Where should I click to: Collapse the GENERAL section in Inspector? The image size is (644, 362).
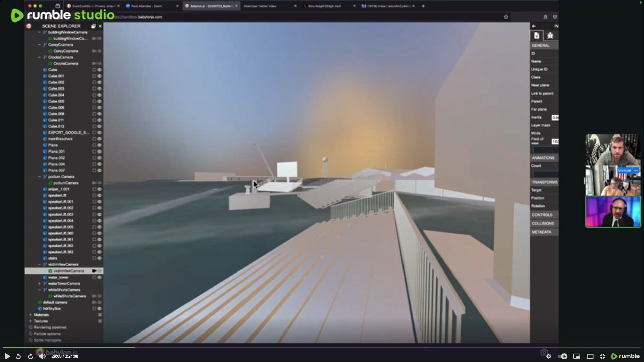pyautogui.click(x=544, y=45)
